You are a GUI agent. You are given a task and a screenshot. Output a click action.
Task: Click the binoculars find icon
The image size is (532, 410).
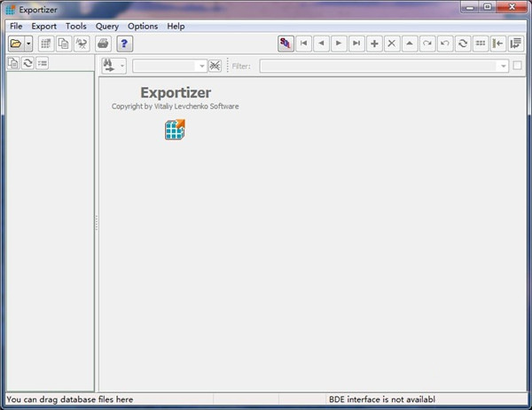click(109, 66)
